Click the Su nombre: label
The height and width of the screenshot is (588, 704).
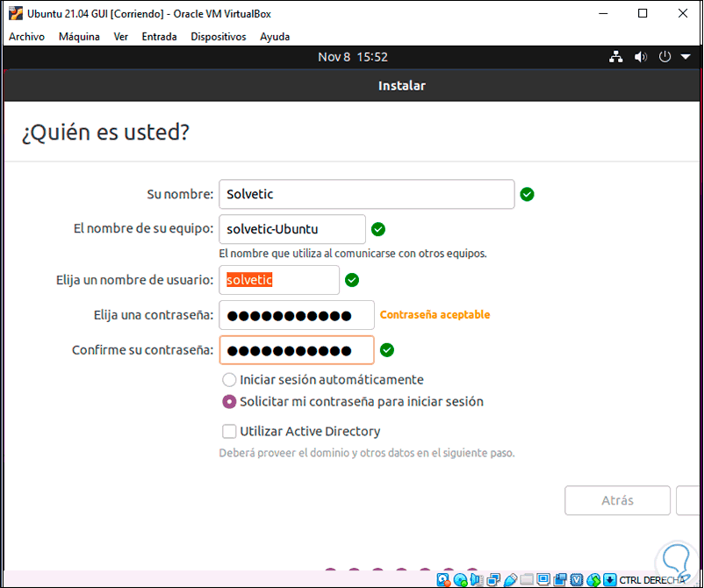point(180,194)
